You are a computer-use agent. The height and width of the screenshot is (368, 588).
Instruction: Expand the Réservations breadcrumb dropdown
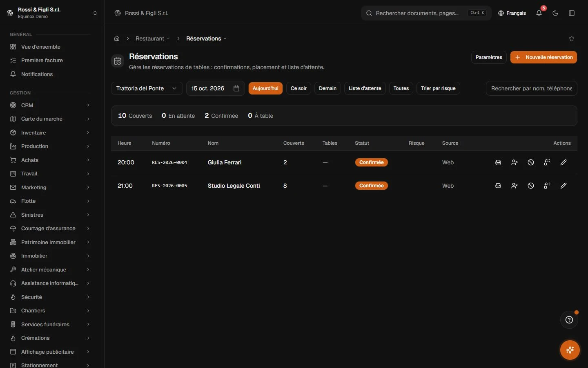coord(206,38)
